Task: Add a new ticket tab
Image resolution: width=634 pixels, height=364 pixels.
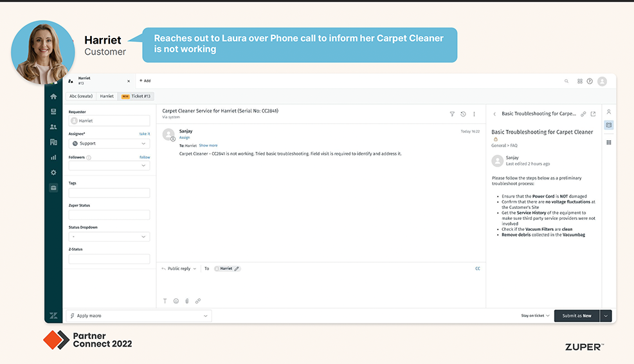Action: (x=145, y=81)
